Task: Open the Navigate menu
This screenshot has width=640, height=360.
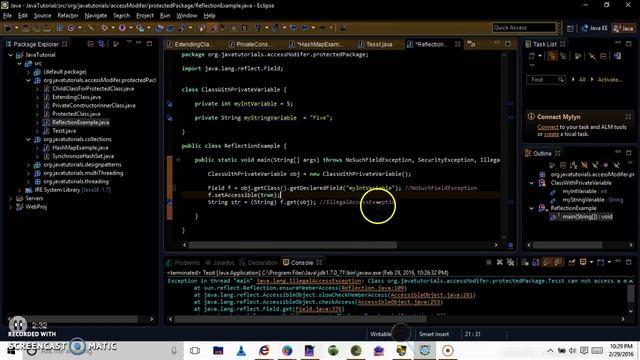Action: click(96, 16)
